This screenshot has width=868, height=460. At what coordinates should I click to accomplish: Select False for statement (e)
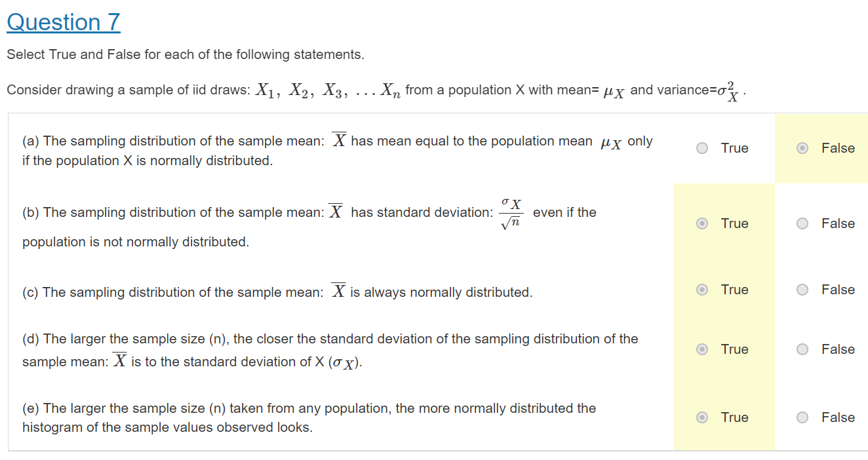point(802,417)
